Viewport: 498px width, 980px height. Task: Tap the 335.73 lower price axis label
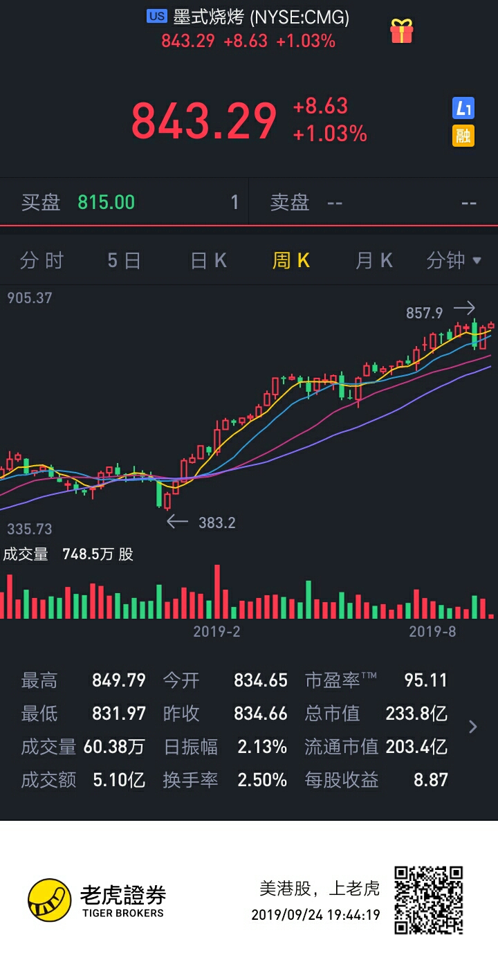pos(30,529)
